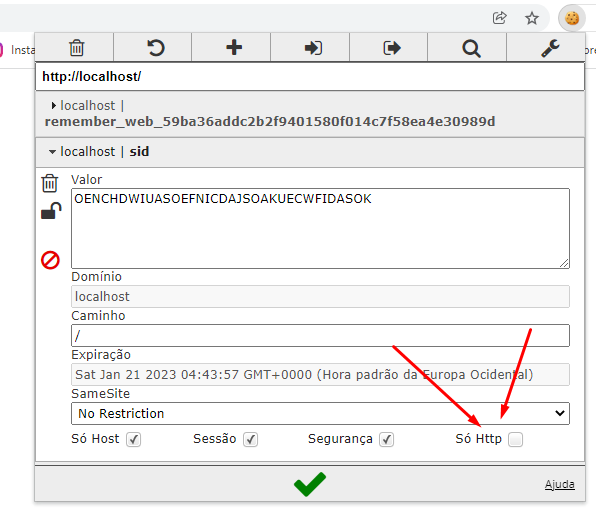Delete the sid cookie with the side trash icon

50,183
